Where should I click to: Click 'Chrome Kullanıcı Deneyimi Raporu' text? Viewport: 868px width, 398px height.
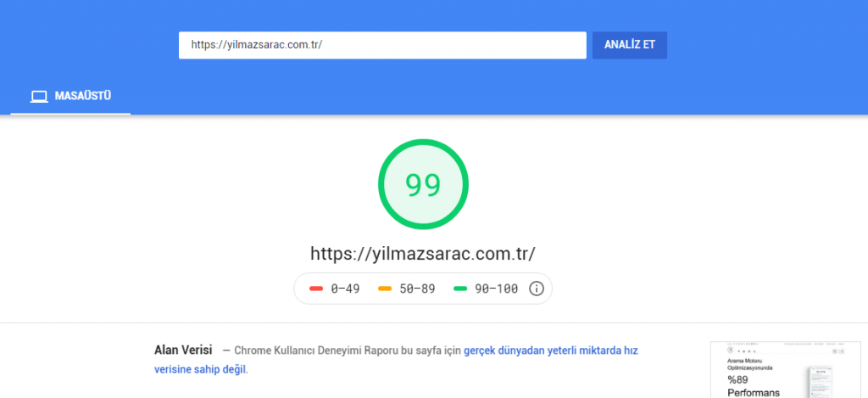point(314,350)
